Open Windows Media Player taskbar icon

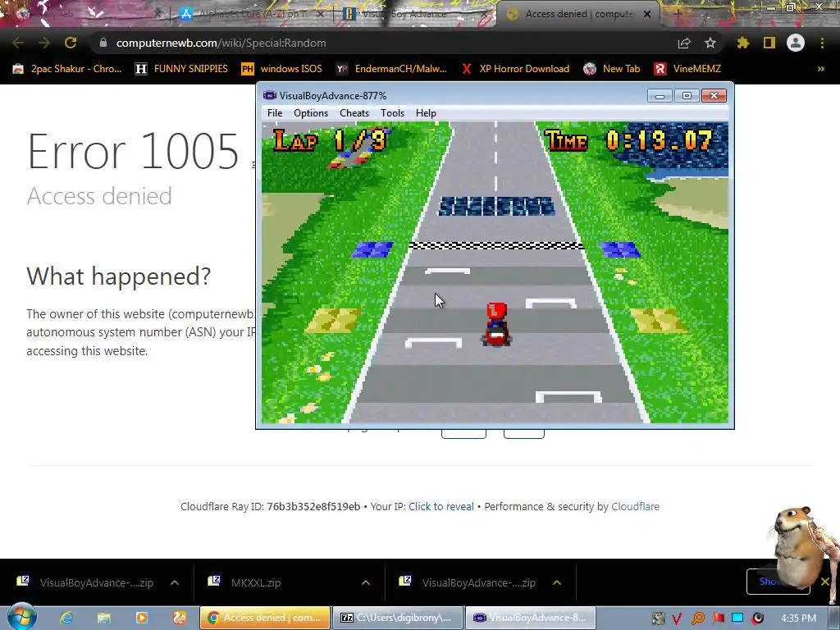click(141, 618)
